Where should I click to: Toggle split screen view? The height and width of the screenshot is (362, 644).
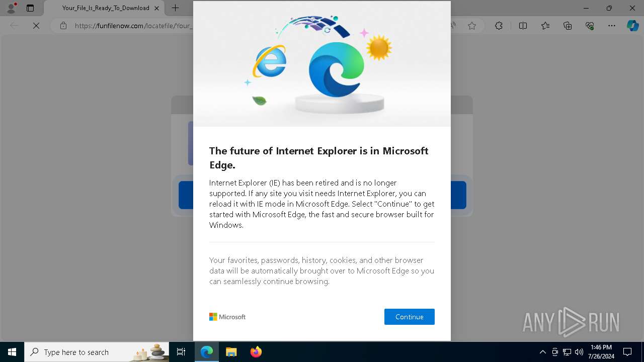523,26
